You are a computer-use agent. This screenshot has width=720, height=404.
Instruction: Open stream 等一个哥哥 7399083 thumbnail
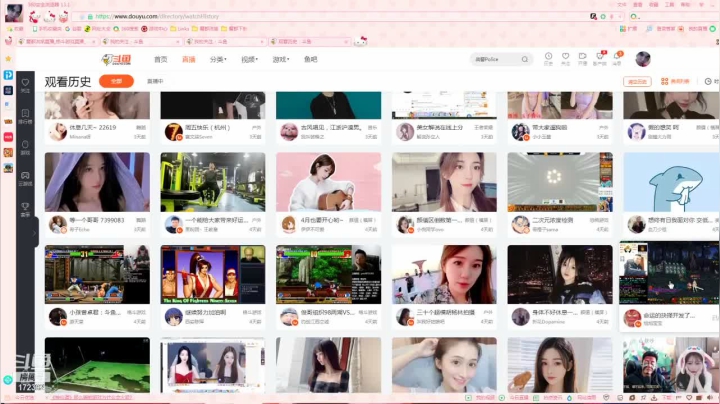[97, 182]
